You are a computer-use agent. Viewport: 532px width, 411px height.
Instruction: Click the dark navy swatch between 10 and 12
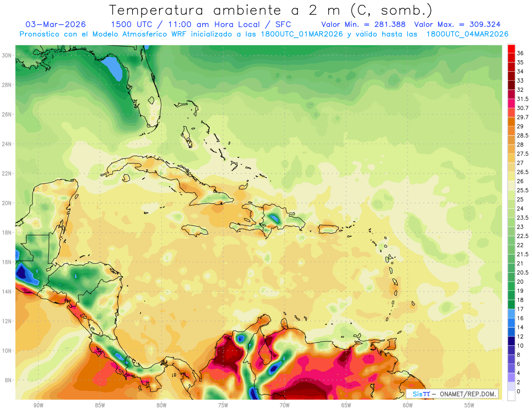point(511,341)
